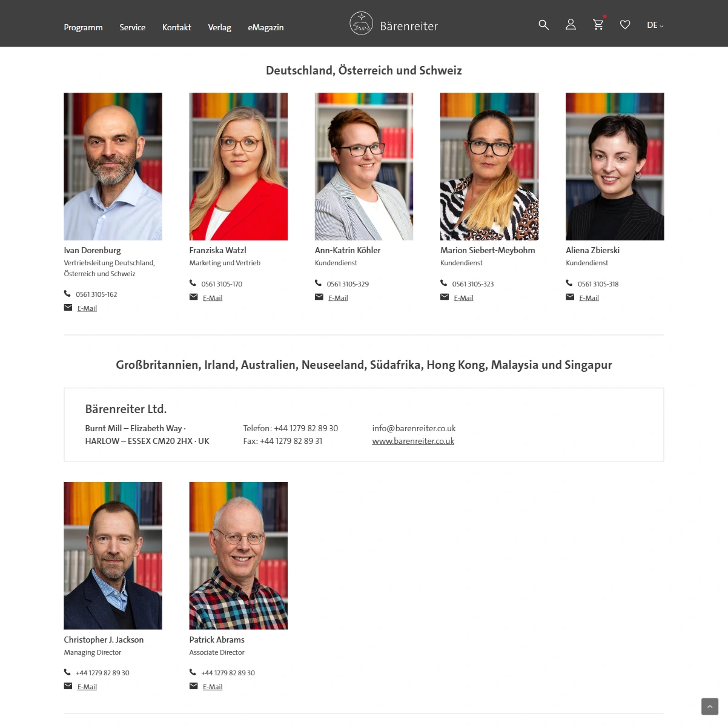Open the wishlist heart icon
Viewport: 728px width, 728px height.
[x=625, y=25]
